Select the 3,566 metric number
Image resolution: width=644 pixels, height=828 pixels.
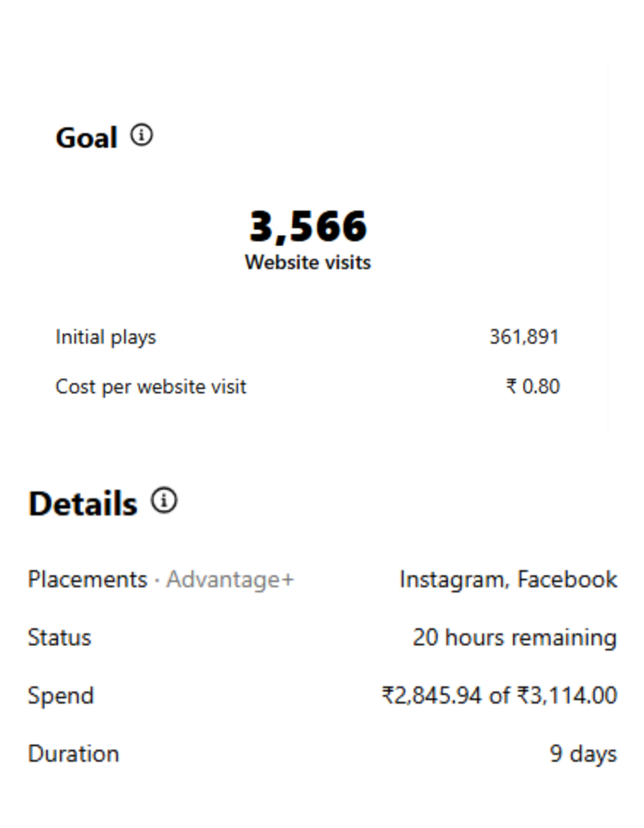coord(307,226)
